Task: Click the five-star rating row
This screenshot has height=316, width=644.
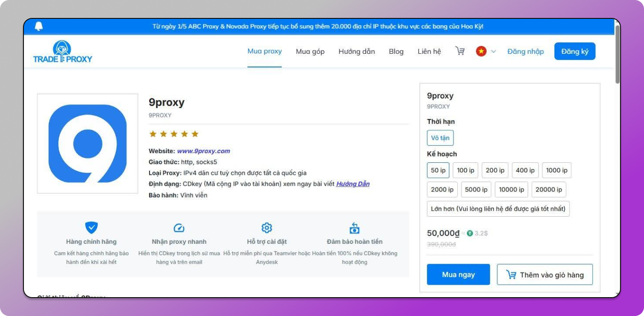Action: click(173, 134)
